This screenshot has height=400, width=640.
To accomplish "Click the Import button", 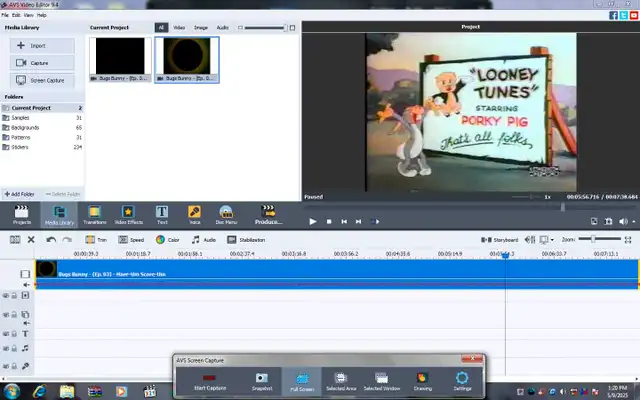I will pos(42,46).
